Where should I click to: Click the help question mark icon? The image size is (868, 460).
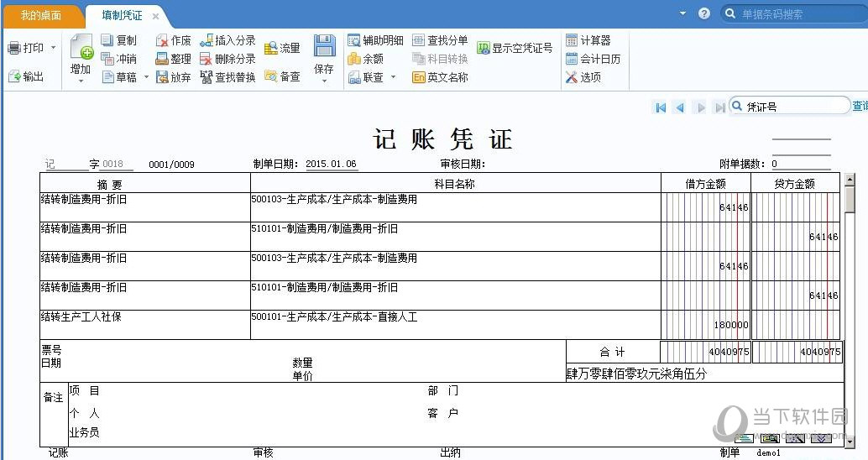point(704,13)
